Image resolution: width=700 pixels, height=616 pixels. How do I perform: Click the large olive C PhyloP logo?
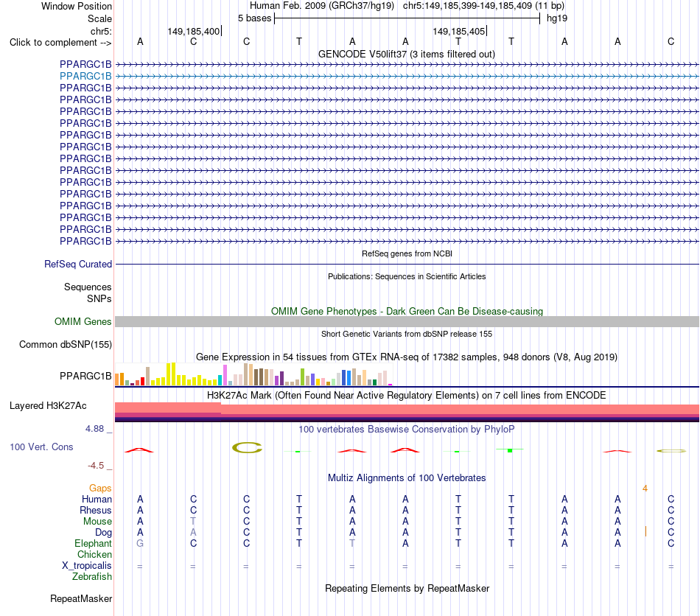pyautogui.click(x=247, y=448)
